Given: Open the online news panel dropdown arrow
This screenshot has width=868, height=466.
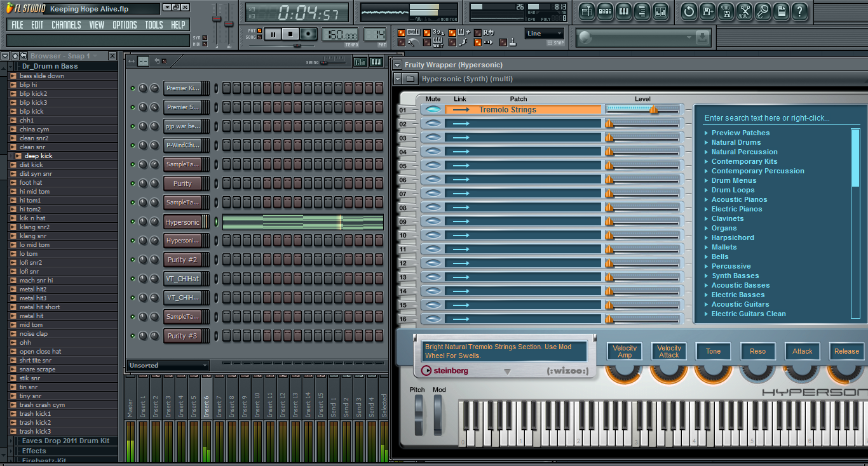Looking at the screenshot, I should 689,38.
